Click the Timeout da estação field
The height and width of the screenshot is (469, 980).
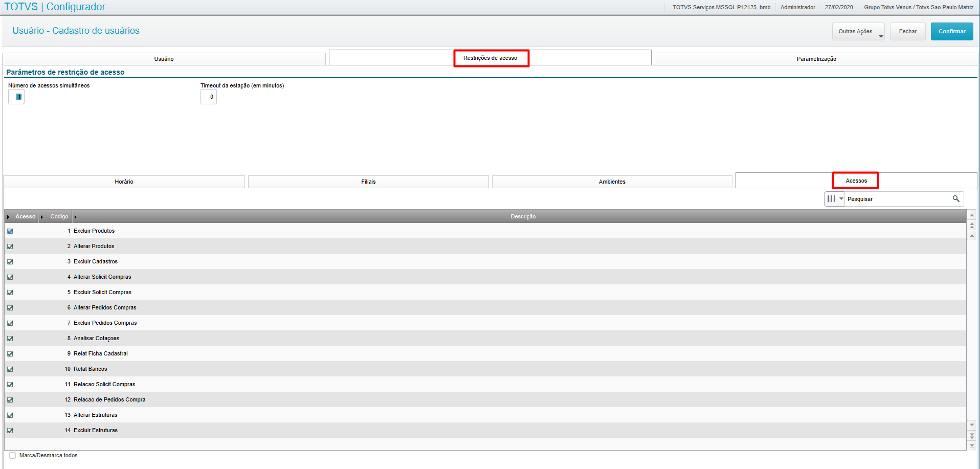pos(209,97)
